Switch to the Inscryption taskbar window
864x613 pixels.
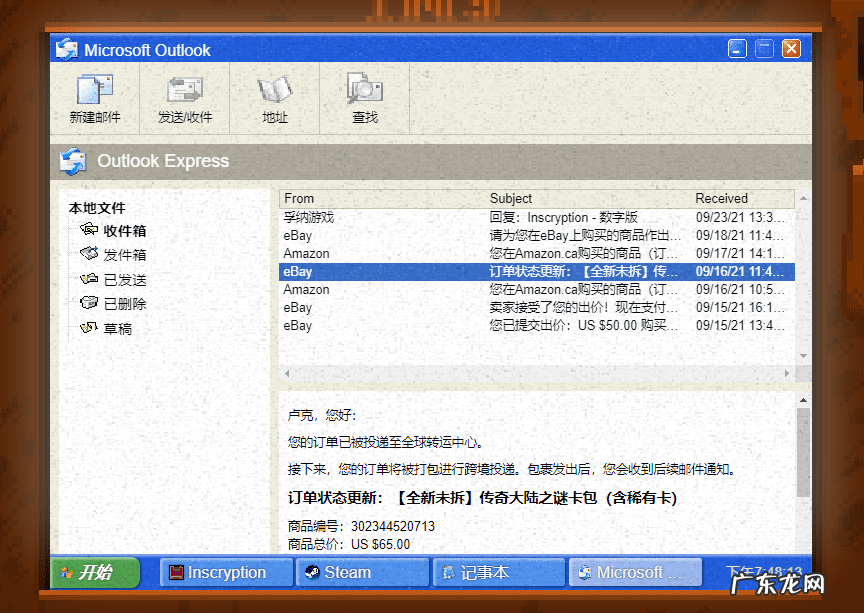pos(225,572)
